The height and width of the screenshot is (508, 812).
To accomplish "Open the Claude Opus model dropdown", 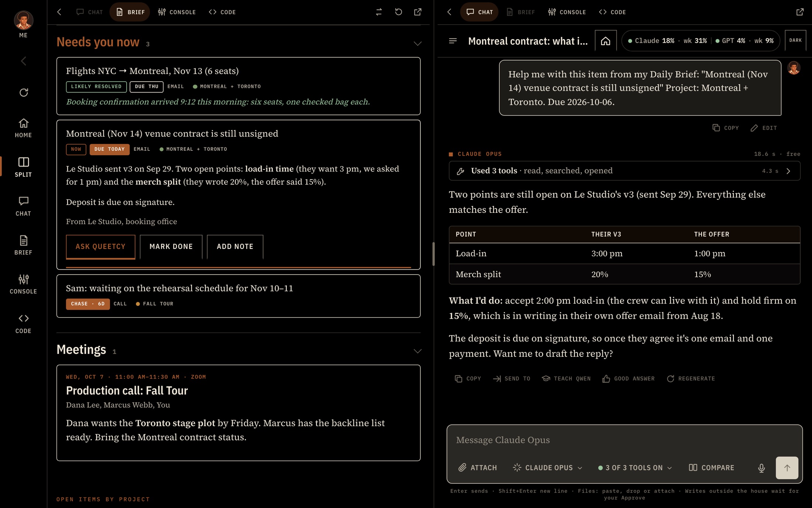I will point(548,468).
